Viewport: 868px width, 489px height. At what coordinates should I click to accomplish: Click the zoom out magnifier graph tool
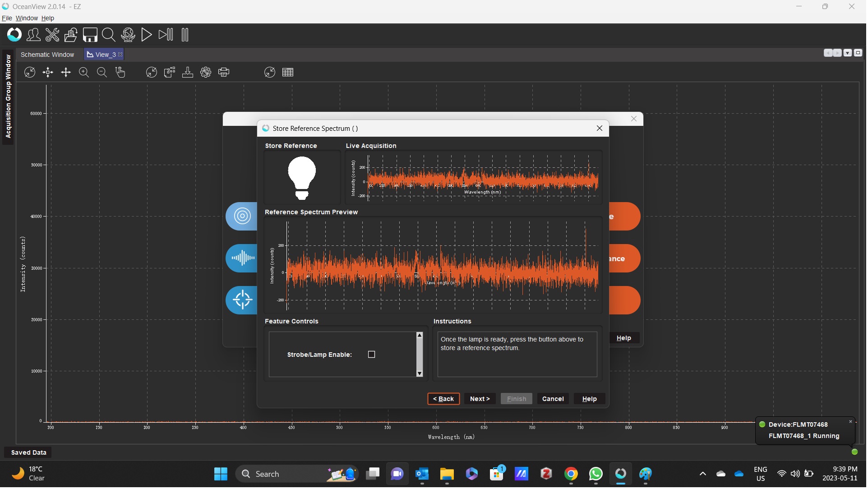pyautogui.click(x=102, y=73)
